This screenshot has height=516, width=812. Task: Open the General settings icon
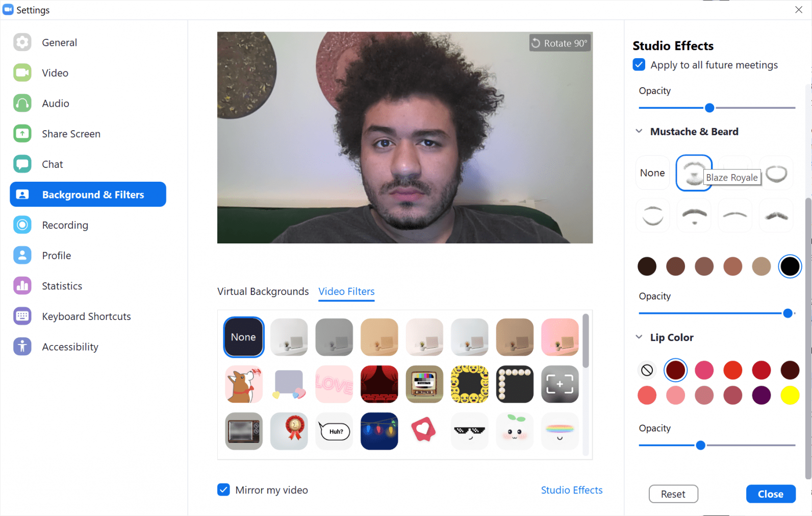click(22, 42)
